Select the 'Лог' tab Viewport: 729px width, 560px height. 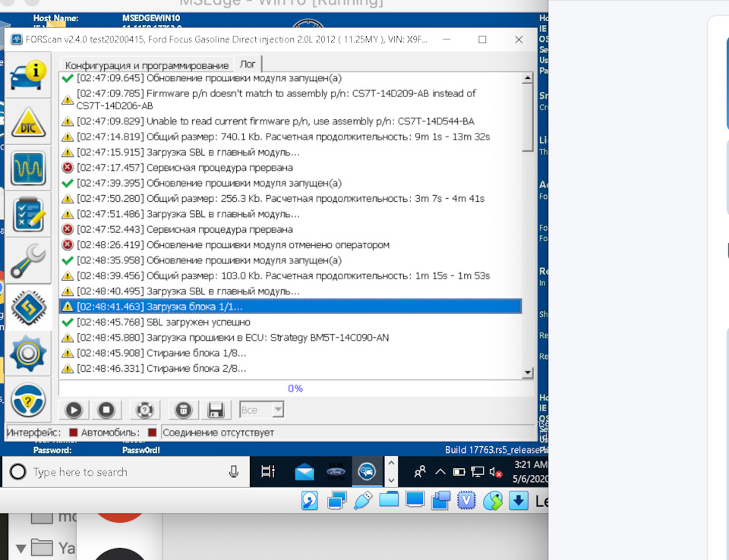coord(248,64)
